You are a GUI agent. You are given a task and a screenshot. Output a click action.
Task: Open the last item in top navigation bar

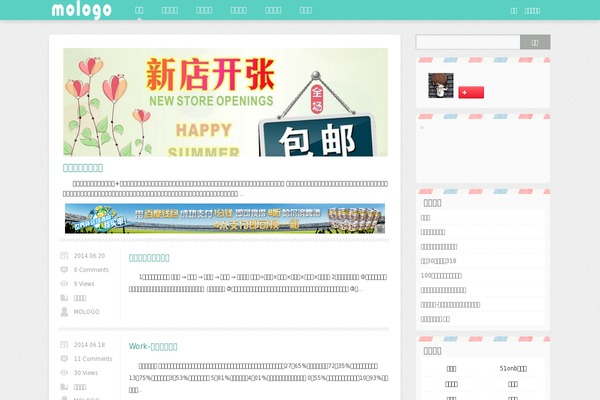306,10
